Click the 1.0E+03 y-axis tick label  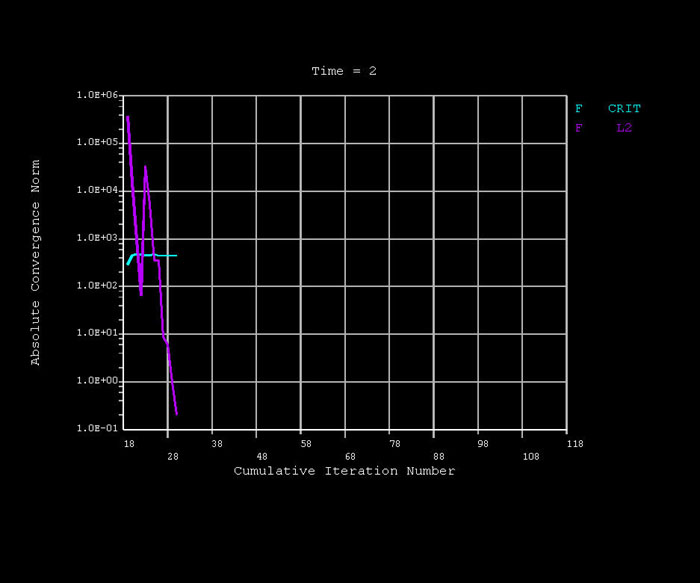pos(97,238)
